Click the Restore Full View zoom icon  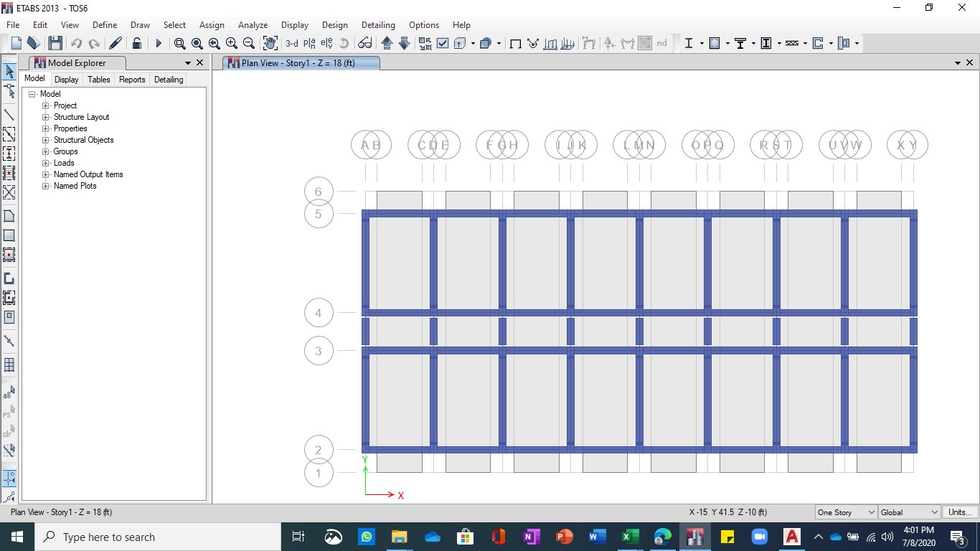(197, 43)
